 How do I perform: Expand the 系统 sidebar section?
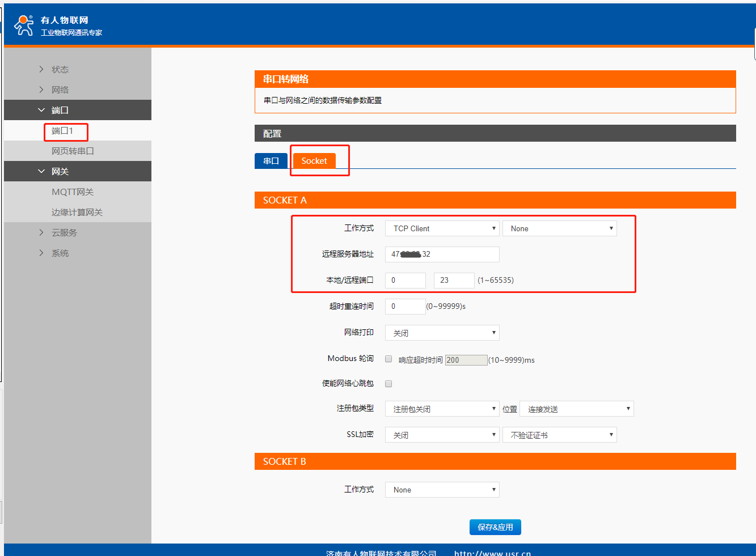click(60, 253)
